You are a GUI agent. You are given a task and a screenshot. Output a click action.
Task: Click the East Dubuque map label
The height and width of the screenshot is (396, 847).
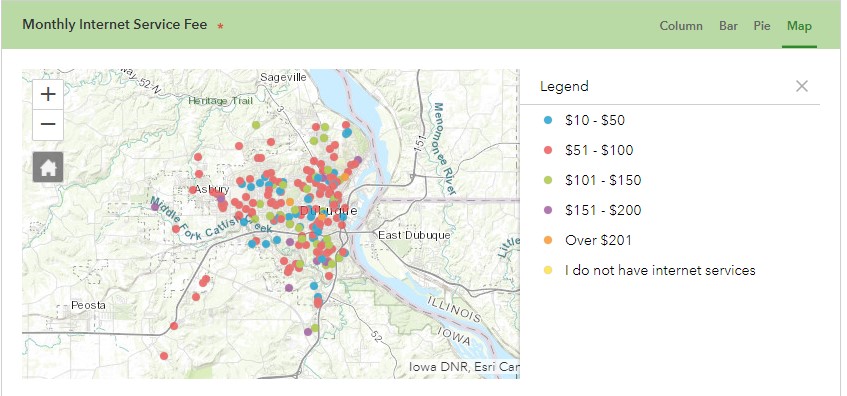pyautogui.click(x=414, y=235)
